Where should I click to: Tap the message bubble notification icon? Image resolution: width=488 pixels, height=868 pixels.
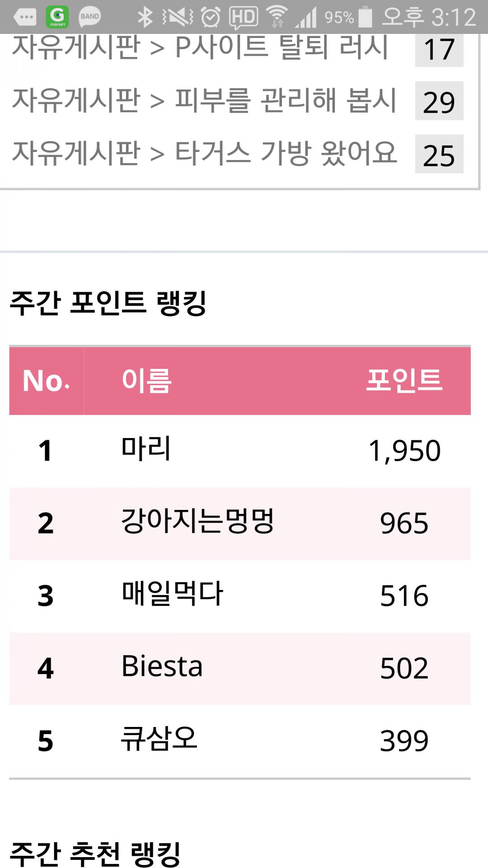[x=25, y=18]
